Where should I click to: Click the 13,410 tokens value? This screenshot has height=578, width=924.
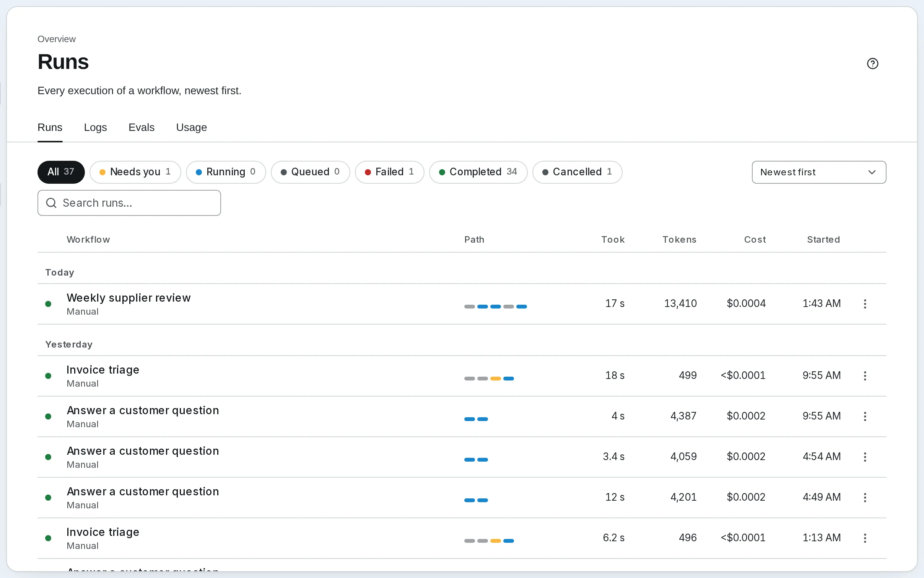tap(680, 304)
